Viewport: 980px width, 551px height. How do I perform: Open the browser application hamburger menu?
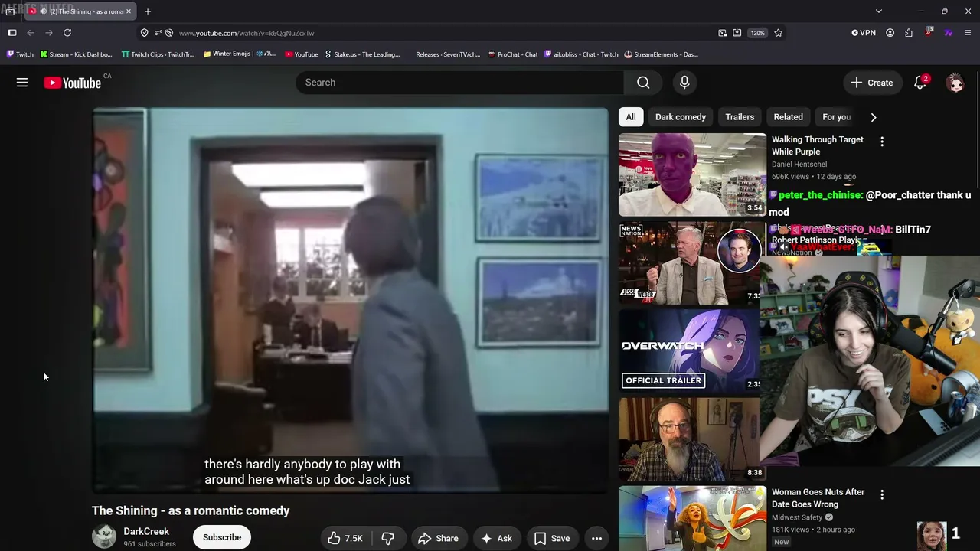click(968, 33)
